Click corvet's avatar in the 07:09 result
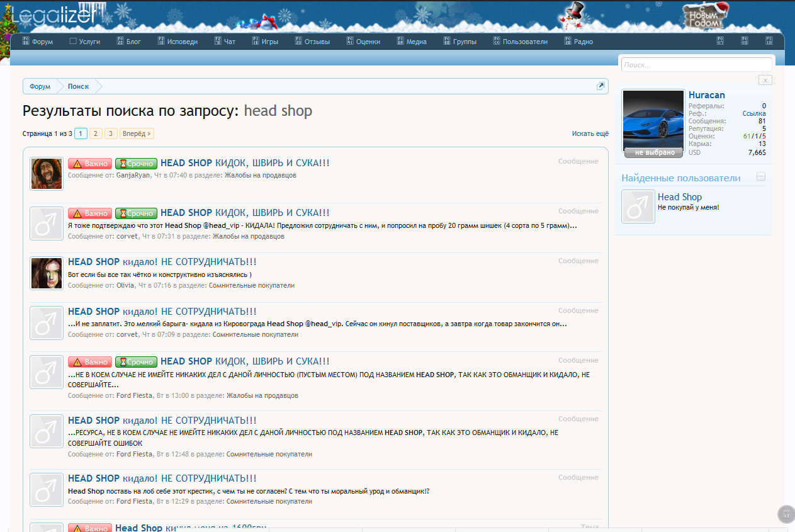This screenshot has height=532, width=795. pyautogui.click(x=47, y=322)
